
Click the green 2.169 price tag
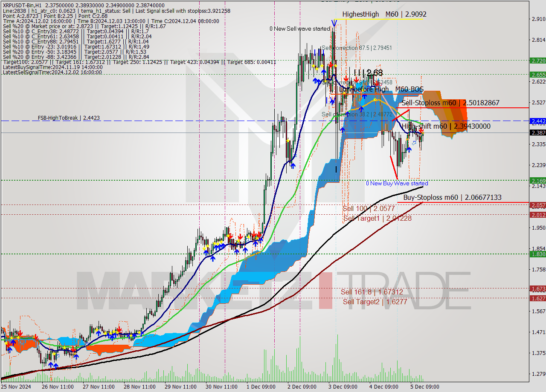pos(537,180)
